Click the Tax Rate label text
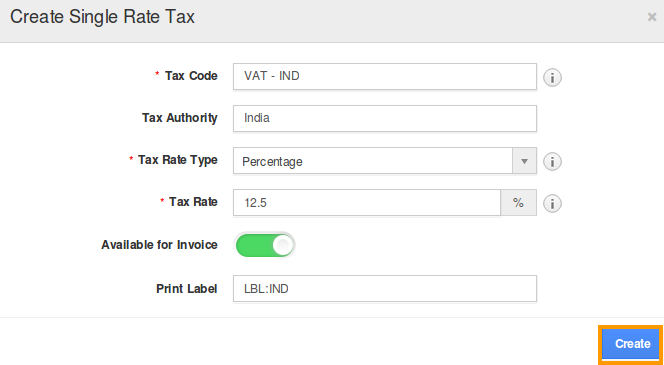 coord(193,202)
